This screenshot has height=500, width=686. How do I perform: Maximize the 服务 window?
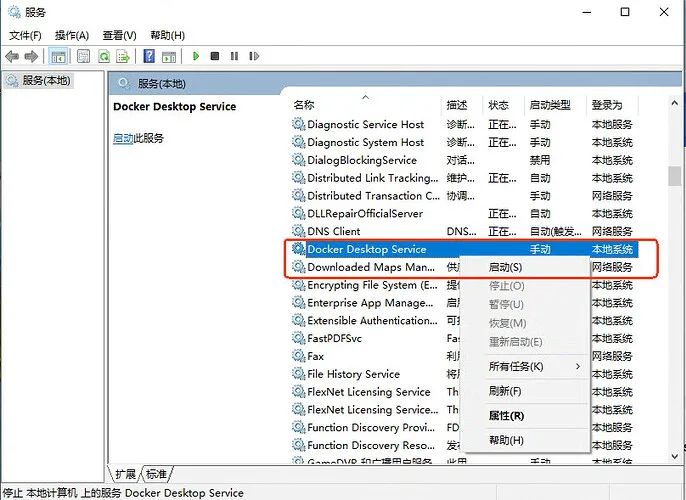(625, 12)
